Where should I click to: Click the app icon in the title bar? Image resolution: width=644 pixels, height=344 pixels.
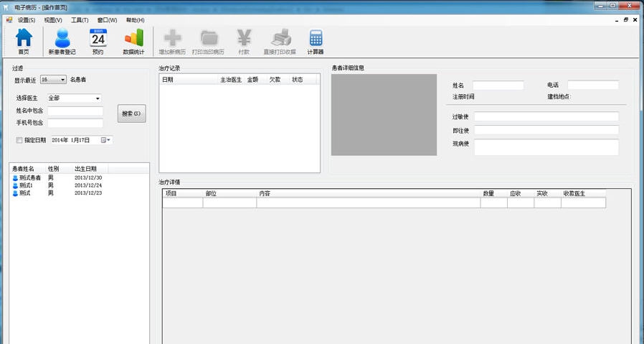coord(6,7)
